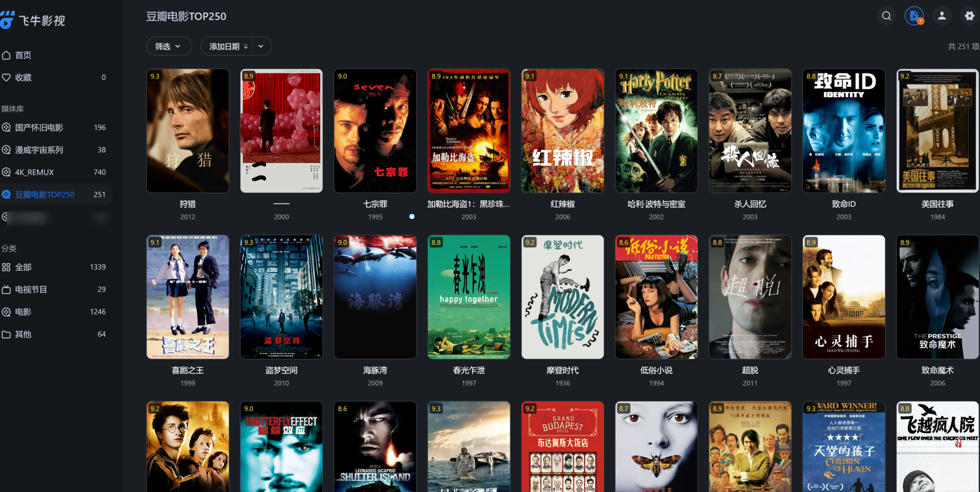
Task: Open the user profile icon
Action: point(942,16)
